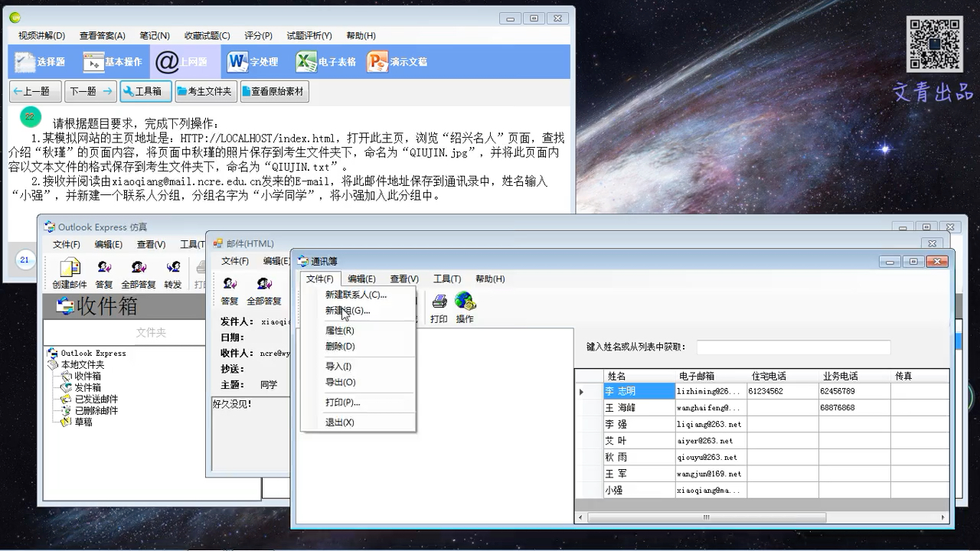Image resolution: width=980 pixels, height=551 pixels.
Task: Go to next question 下一题
Action: tap(90, 91)
